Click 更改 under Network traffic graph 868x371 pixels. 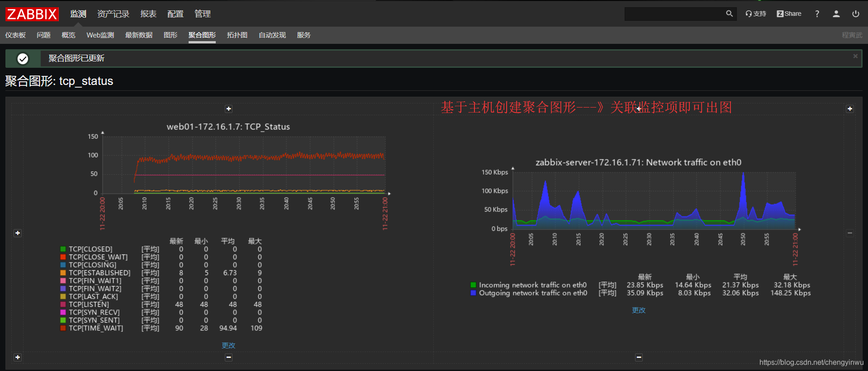click(639, 310)
